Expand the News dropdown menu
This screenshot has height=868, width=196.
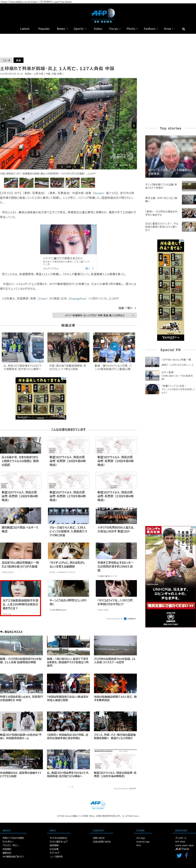click(62, 29)
